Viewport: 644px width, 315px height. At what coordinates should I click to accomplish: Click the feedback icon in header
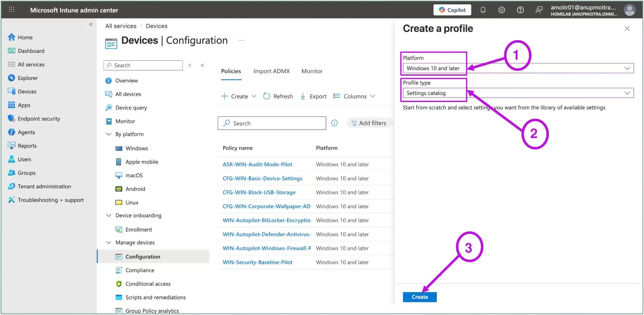pos(539,10)
